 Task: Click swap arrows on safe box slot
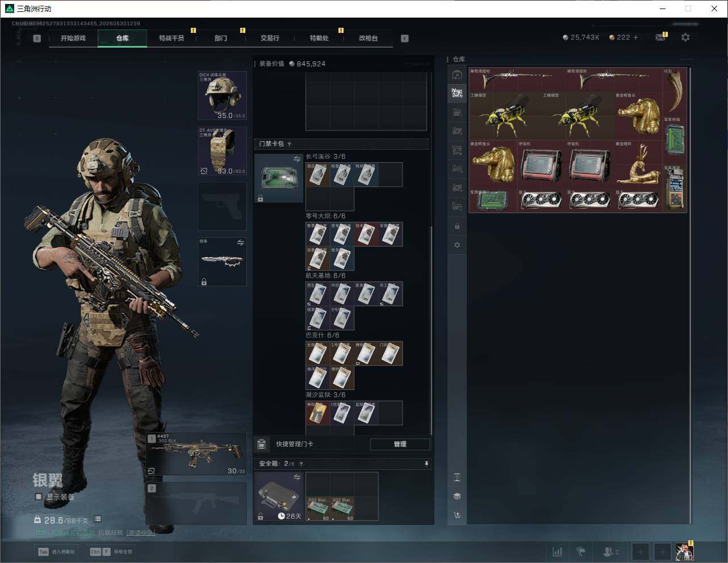tap(296, 477)
